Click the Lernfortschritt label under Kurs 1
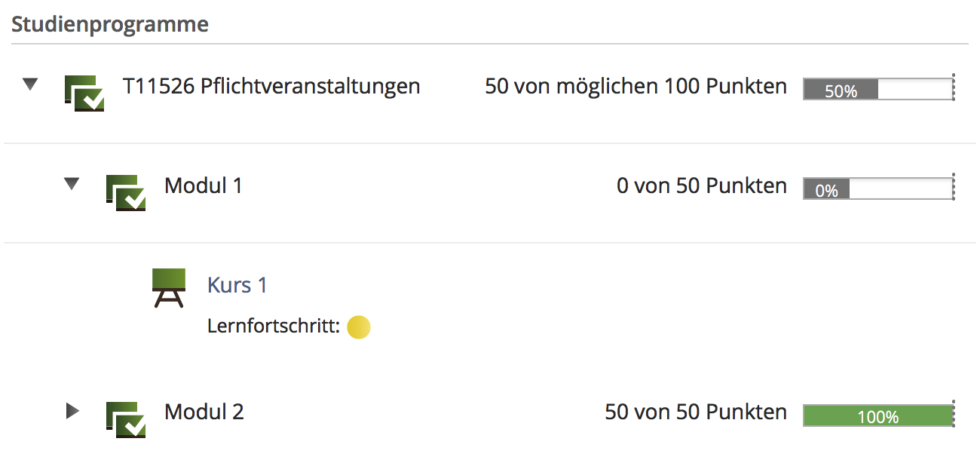 tap(274, 327)
